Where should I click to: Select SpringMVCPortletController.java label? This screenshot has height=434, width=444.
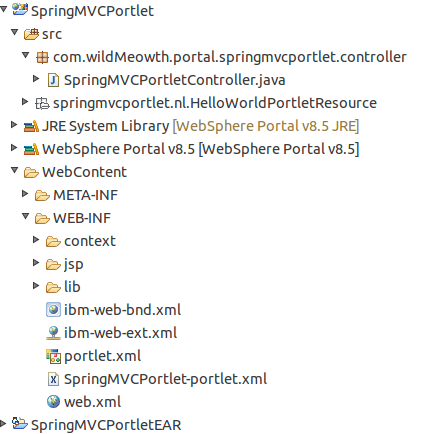[x=175, y=80]
